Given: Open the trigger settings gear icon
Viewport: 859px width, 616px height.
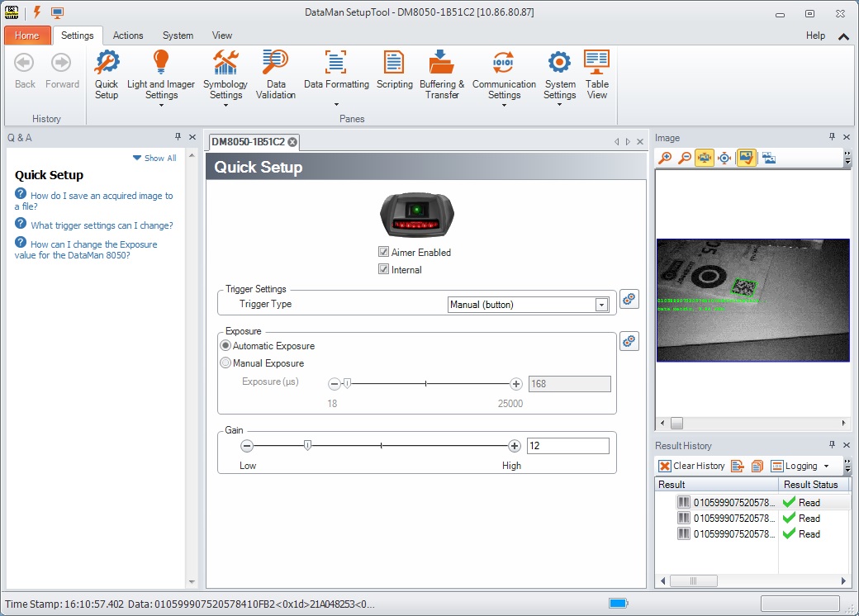Looking at the screenshot, I should pos(629,300).
